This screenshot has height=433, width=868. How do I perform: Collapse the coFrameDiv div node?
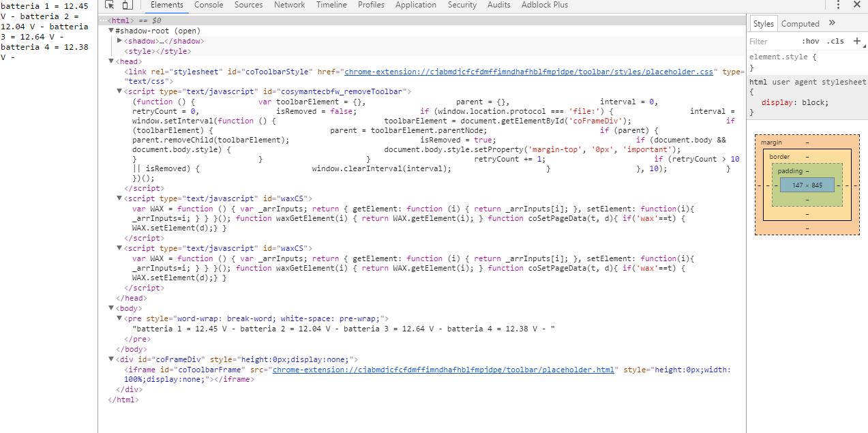pos(111,359)
